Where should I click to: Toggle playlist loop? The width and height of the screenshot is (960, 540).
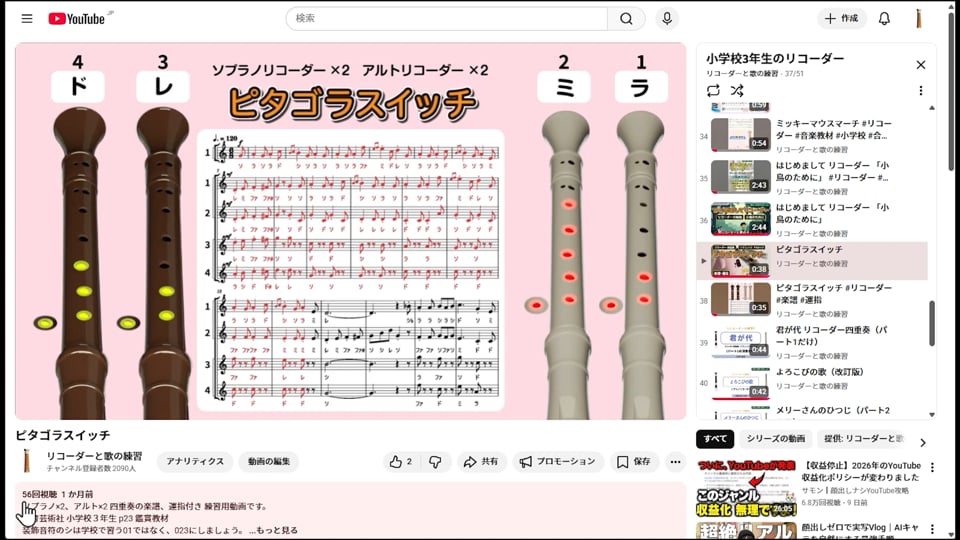[713, 91]
